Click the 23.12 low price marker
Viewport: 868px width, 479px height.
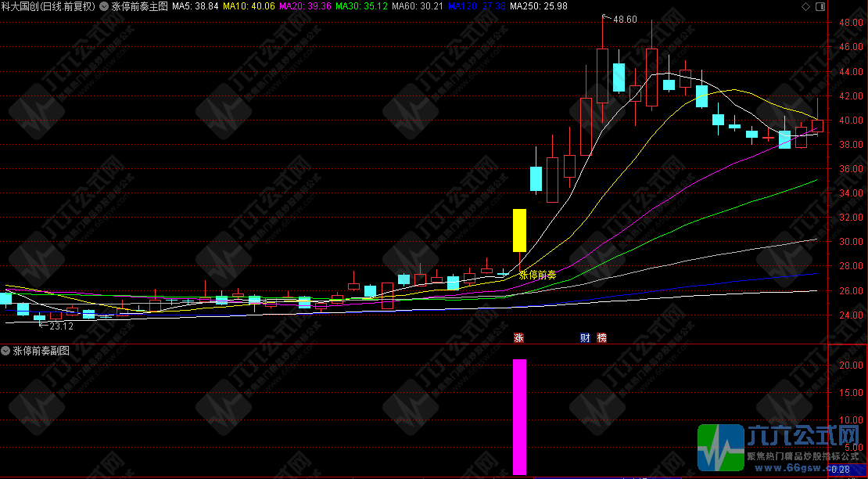point(60,326)
